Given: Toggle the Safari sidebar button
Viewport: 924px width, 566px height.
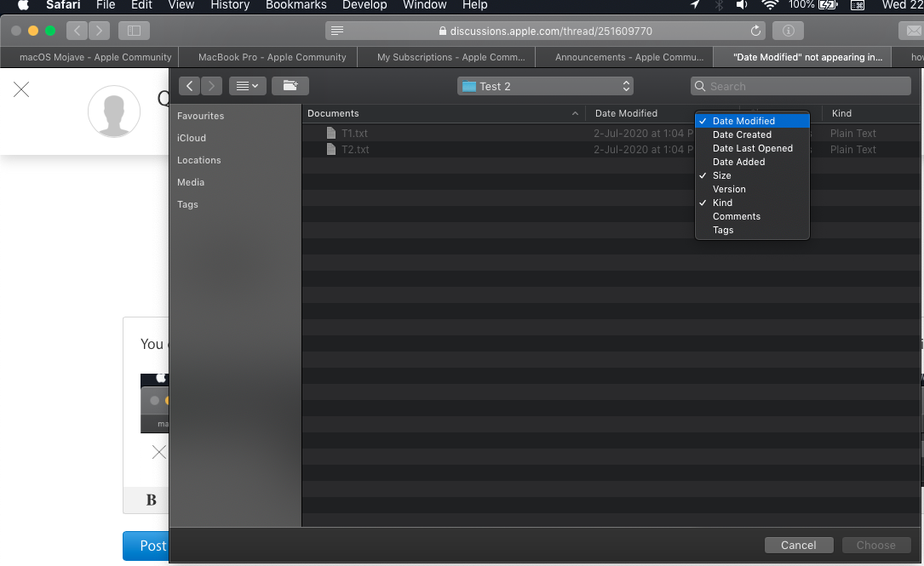Looking at the screenshot, I should coord(134,31).
